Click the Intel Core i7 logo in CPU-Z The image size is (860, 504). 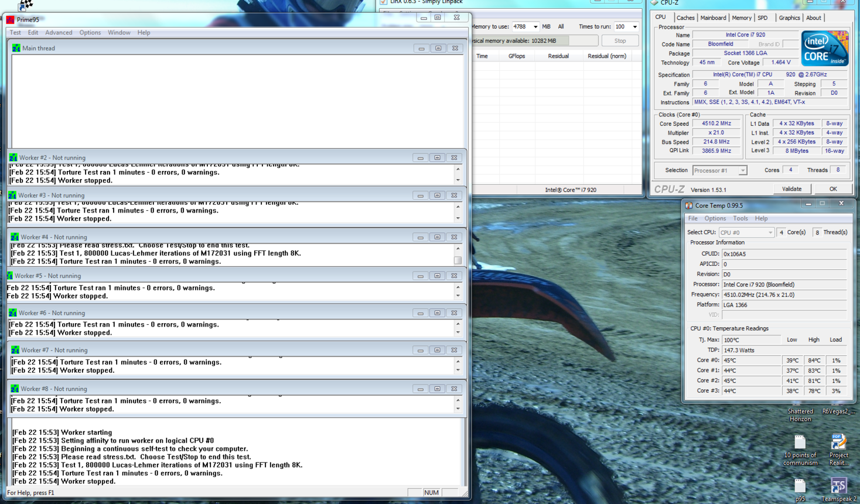(x=824, y=47)
